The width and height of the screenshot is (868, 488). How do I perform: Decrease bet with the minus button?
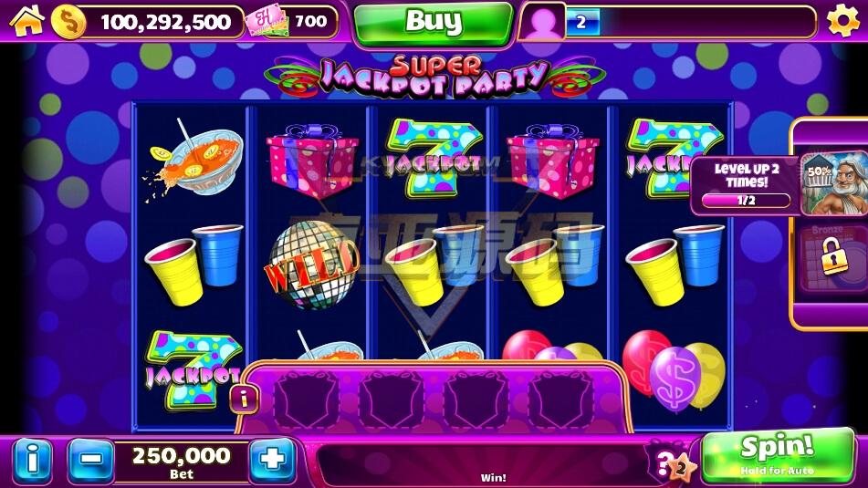(x=90, y=459)
